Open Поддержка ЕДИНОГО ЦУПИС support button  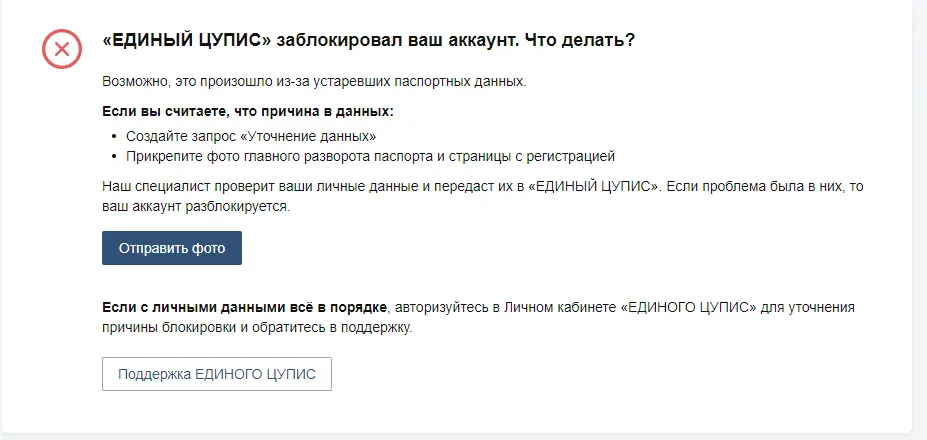click(x=217, y=374)
